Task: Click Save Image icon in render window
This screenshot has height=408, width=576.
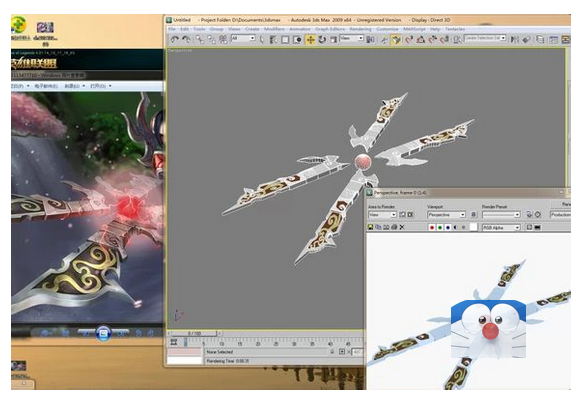Action: click(x=371, y=227)
